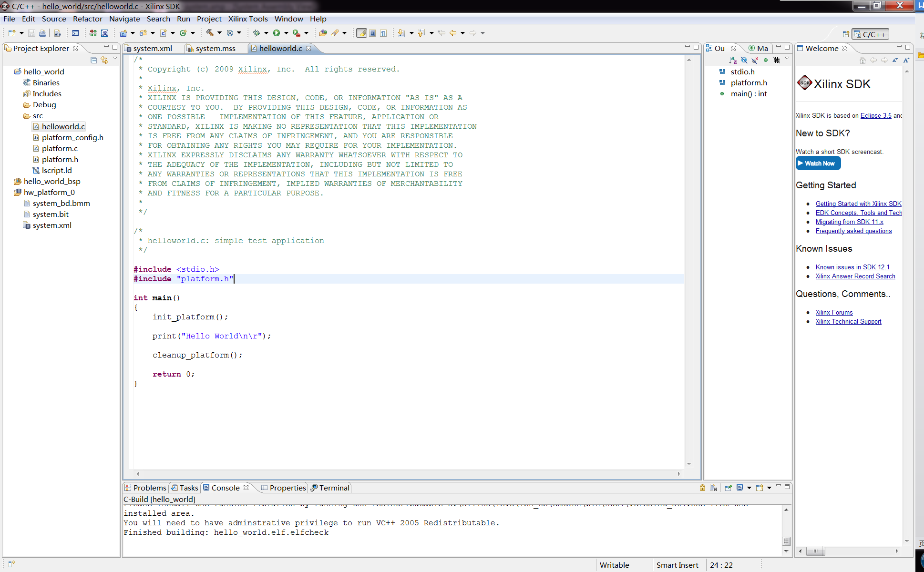The width and height of the screenshot is (924, 572).
Task: Click the Scroll Lock icon in Console
Action: 702,488
